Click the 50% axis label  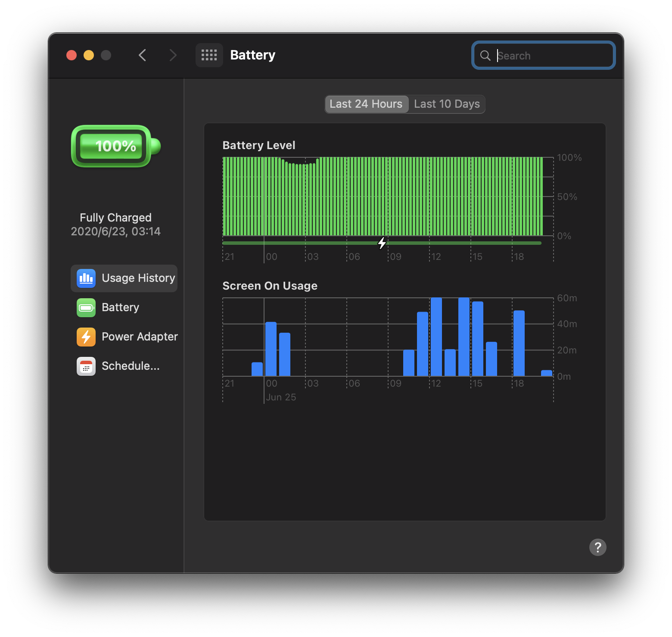pyautogui.click(x=567, y=197)
